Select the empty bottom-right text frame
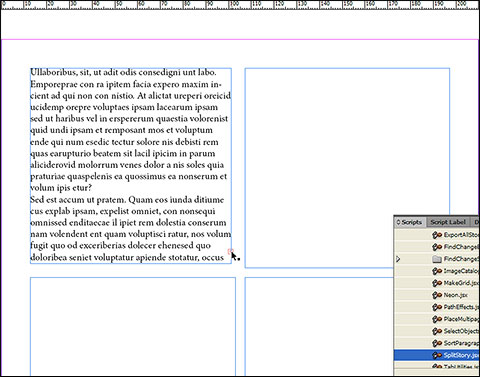 (x=319, y=327)
